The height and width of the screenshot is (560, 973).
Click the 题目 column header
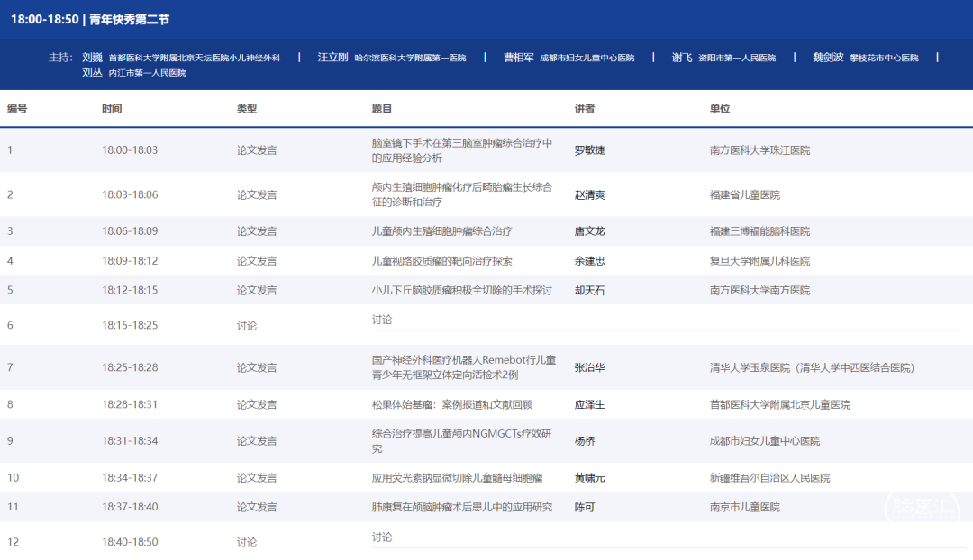point(382,109)
